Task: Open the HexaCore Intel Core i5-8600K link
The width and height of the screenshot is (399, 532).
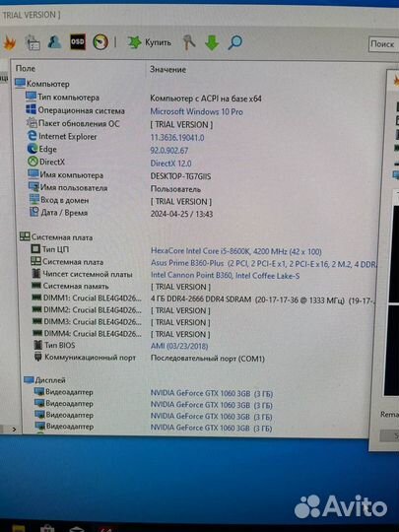Action: click(236, 251)
